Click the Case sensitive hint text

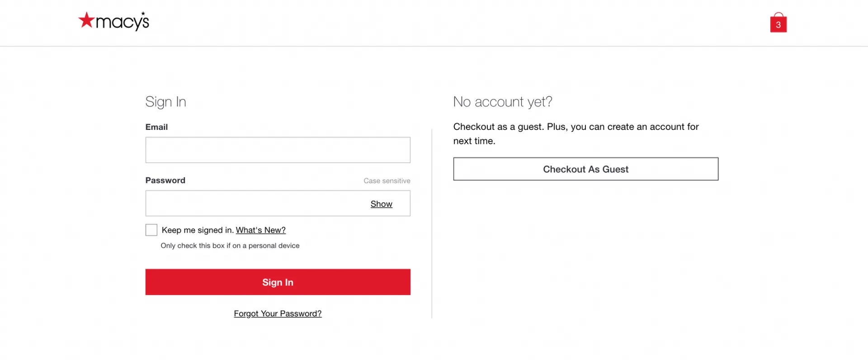pos(387,181)
